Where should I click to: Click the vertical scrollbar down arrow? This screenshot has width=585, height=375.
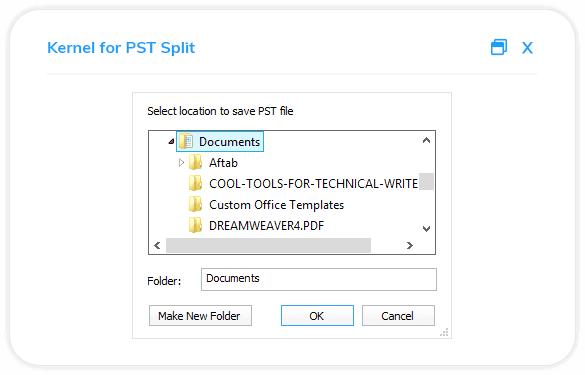pos(426,229)
